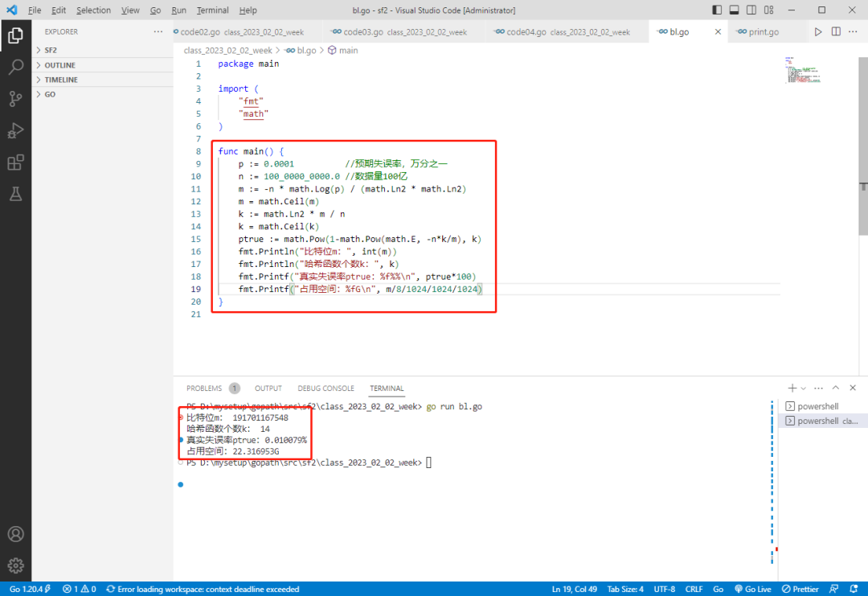Open the Run and Debug view
The image size is (868, 596).
tap(15, 131)
